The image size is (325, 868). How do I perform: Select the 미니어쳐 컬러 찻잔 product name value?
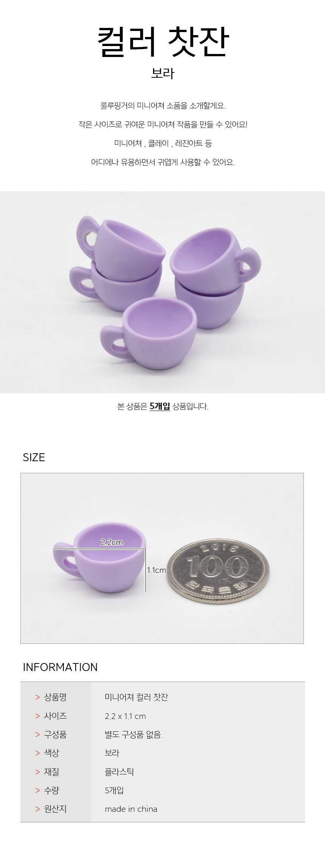[136, 697]
